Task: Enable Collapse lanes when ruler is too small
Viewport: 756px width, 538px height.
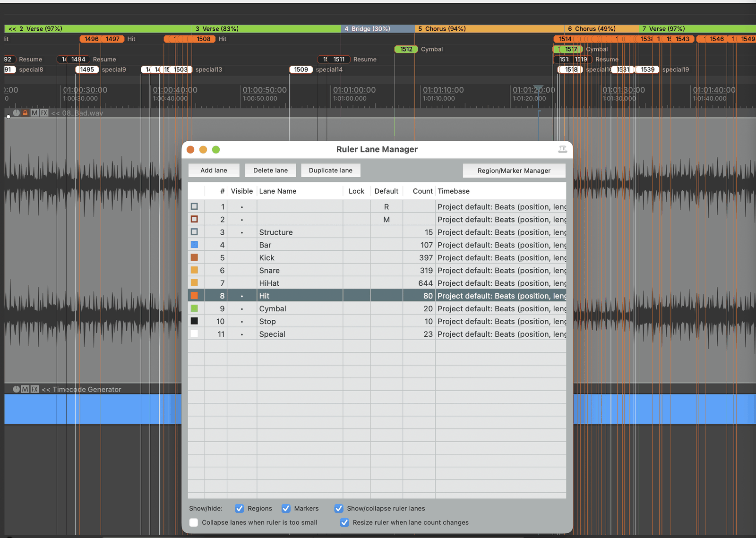Action: (194, 522)
